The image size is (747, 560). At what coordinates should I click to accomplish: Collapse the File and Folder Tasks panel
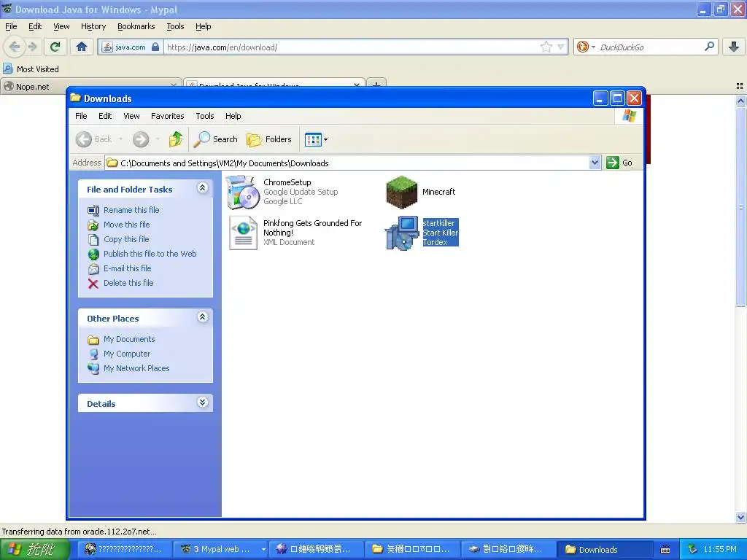pyautogui.click(x=203, y=188)
